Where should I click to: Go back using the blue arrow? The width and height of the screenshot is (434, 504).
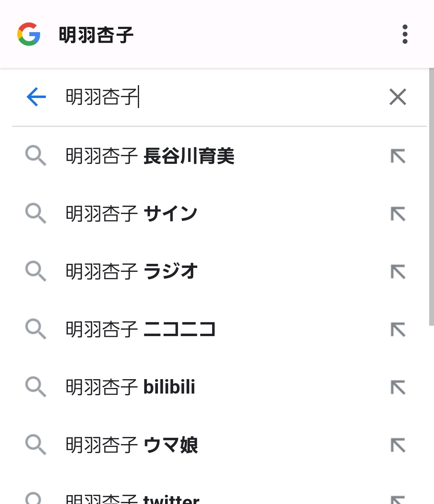click(x=36, y=97)
